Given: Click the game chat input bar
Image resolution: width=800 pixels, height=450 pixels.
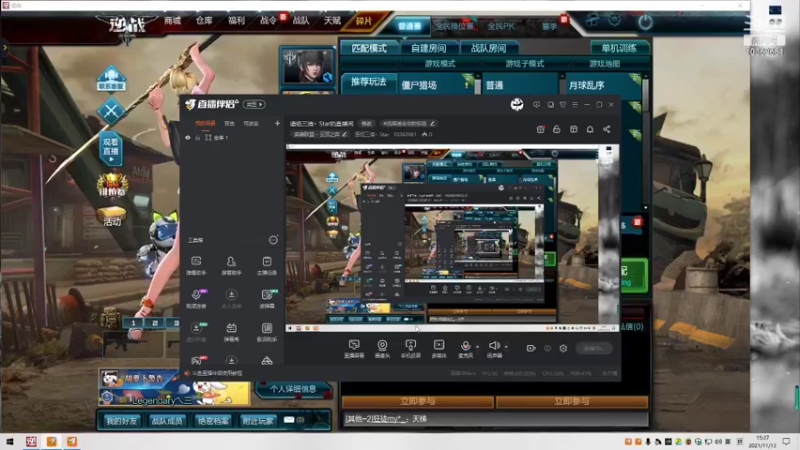Looking at the screenshot, I should pyautogui.click(x=495, y=419).
